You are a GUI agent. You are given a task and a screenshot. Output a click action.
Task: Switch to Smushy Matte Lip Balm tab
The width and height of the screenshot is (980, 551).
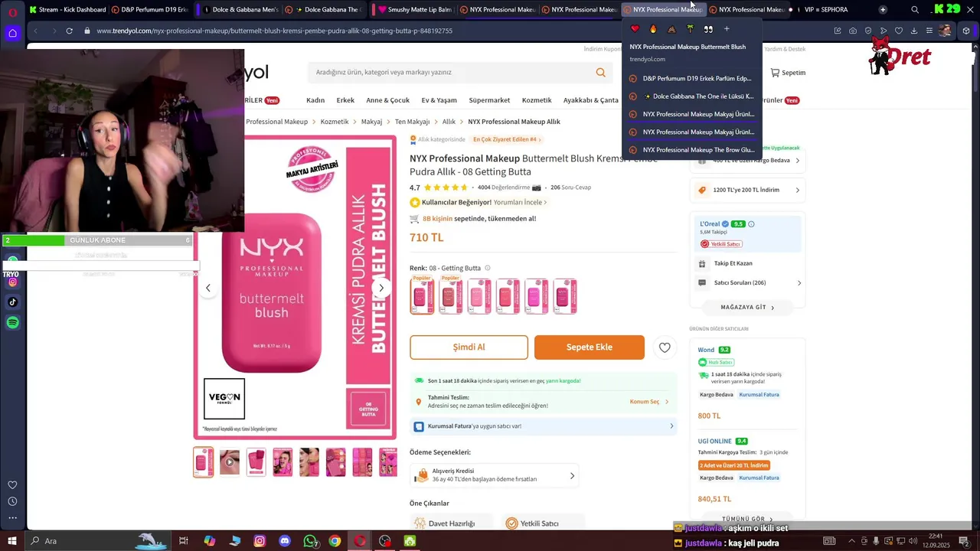[x=414, y=10]
